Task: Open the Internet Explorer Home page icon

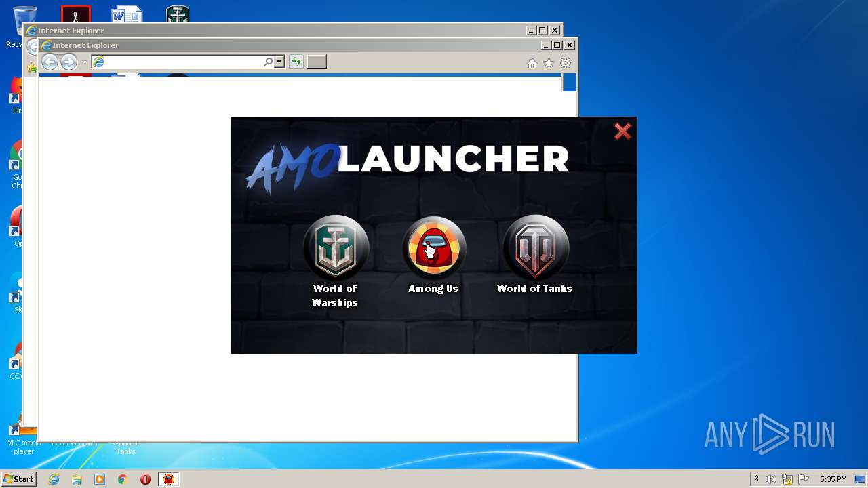Action: 532,63
